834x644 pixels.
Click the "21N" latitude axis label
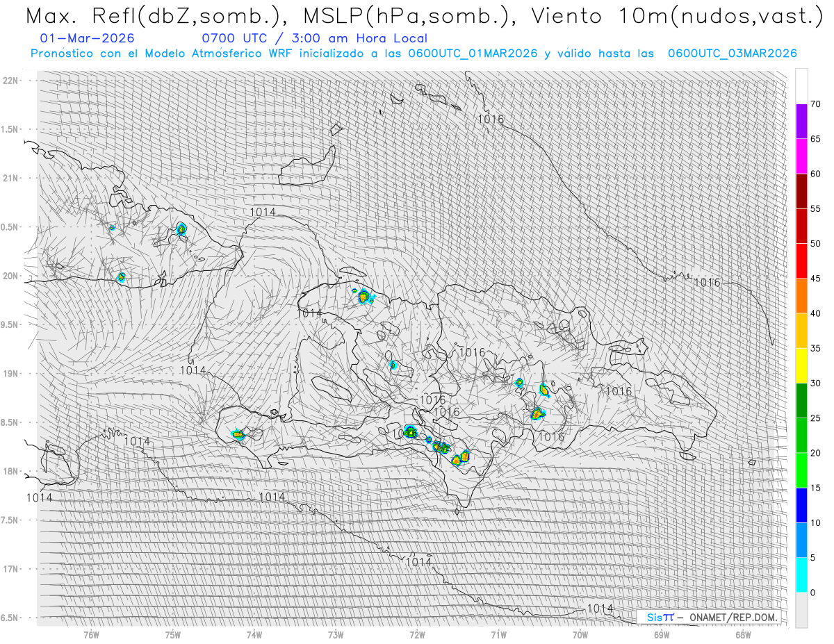tap(11, 178)
